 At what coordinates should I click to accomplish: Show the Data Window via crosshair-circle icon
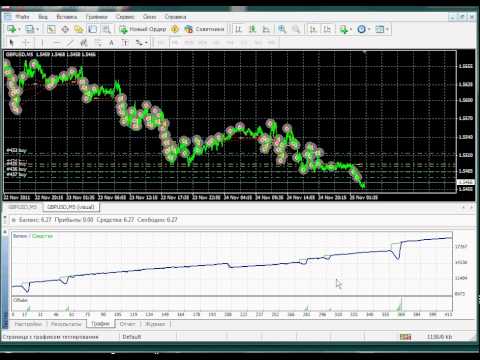[x=65, y=29]
